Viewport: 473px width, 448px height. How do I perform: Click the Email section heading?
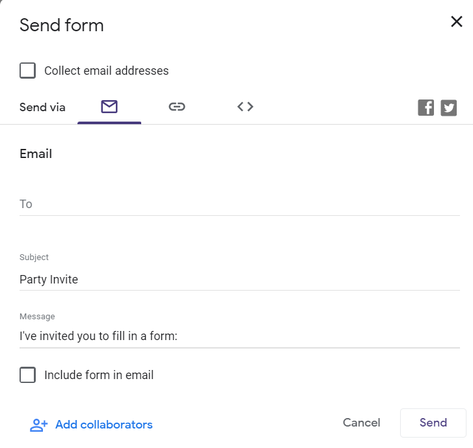(x=36, y=154)
